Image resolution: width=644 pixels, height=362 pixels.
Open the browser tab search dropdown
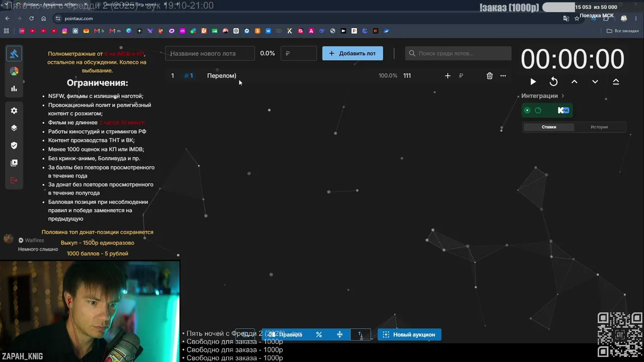pos(6,5)
